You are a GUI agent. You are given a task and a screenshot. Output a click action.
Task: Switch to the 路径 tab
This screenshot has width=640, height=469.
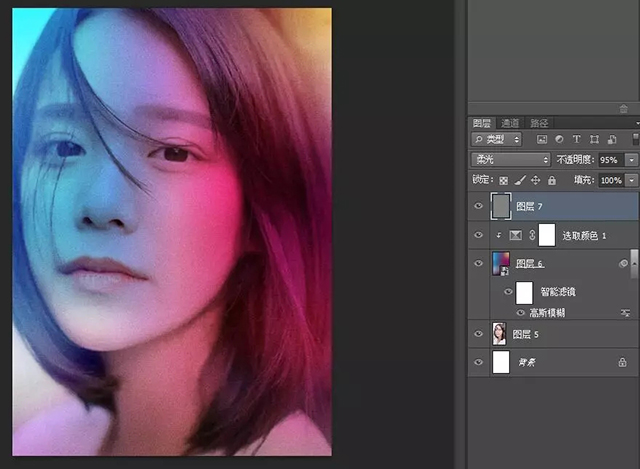click(538, 122)
